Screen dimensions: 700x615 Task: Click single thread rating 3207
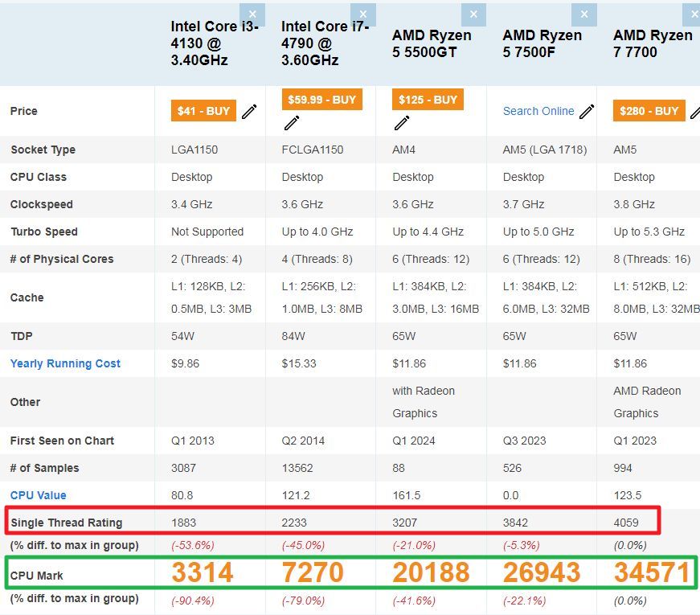pyautogui.click(x=405, y=523)
